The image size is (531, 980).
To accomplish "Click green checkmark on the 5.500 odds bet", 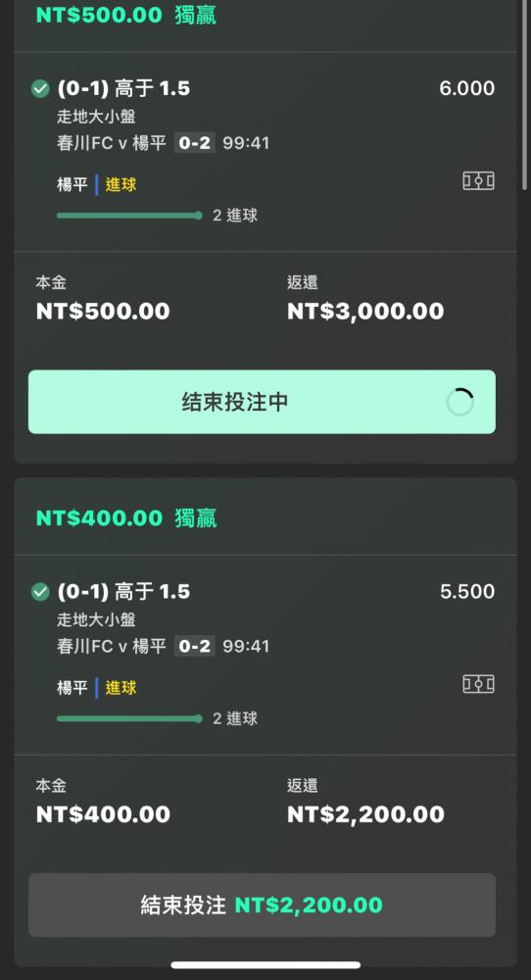I will coord(40,592).
